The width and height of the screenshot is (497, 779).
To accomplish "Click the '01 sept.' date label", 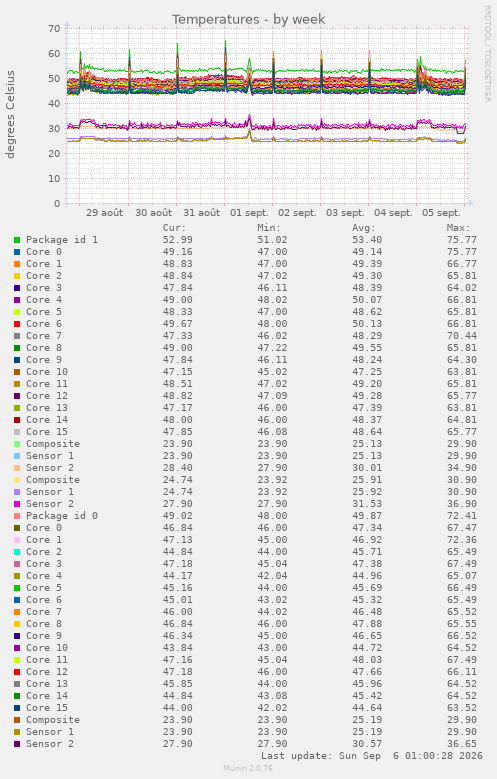I will click(x=249, y=213).
